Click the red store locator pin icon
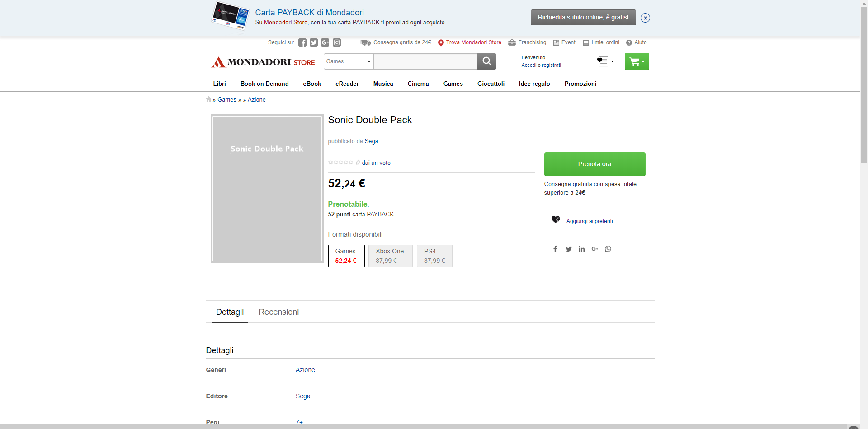868x429 pixels. click(x=441, y=43)
